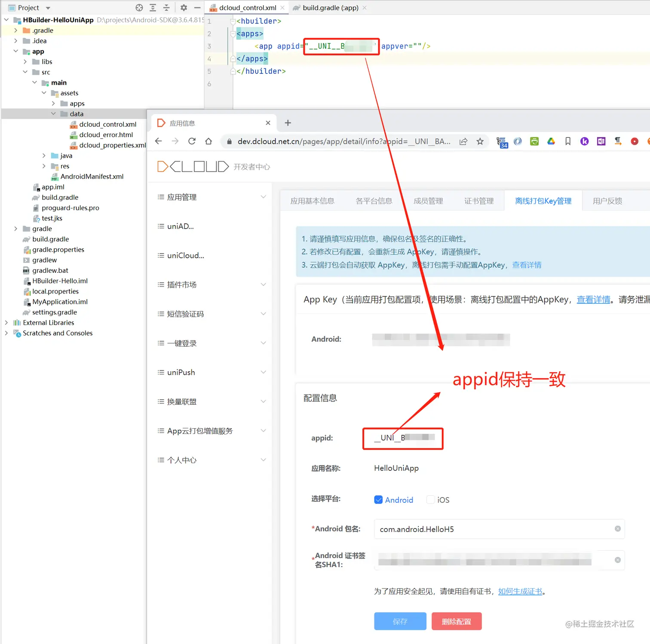Expand 插件市场 sidebar menu
Viewport: 650px width, 644px height.
click(212, 284)
